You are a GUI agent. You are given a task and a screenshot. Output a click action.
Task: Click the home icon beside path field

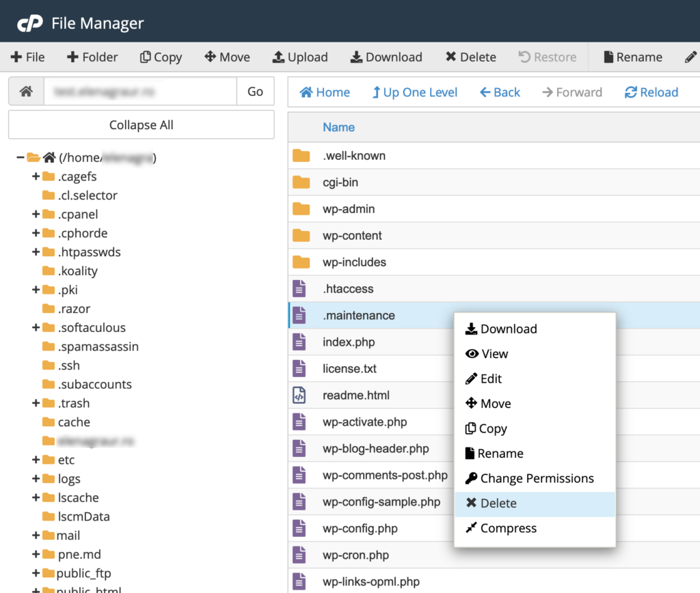(27, 92)
